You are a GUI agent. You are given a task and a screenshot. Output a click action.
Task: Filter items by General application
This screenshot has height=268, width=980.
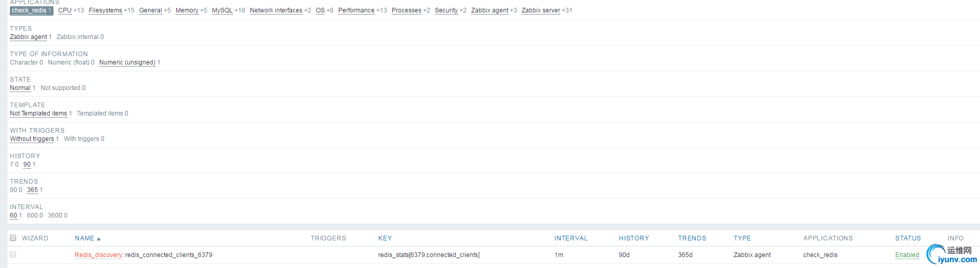pyautogui.click(x=151, y=10)
